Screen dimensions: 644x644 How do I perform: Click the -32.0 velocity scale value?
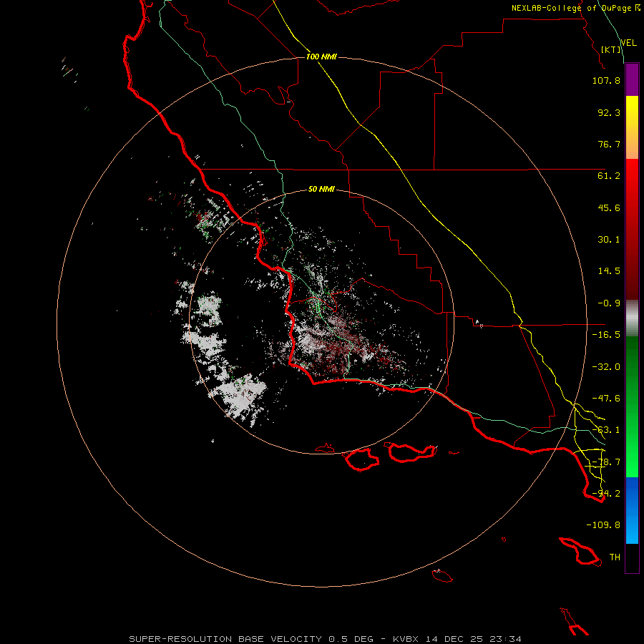(606, 367)
